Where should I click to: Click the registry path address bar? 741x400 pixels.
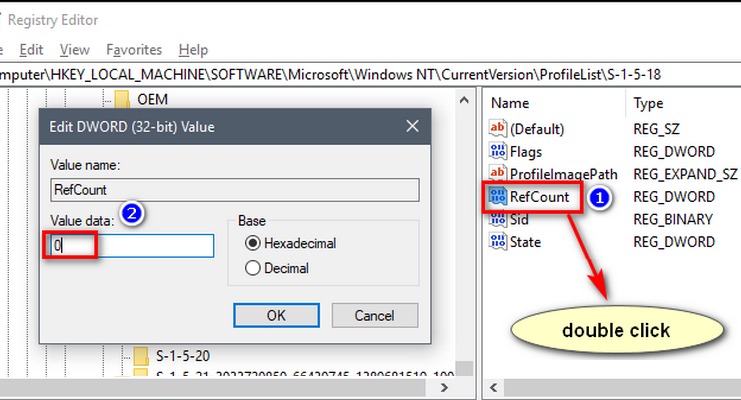[x=370, y=75]
